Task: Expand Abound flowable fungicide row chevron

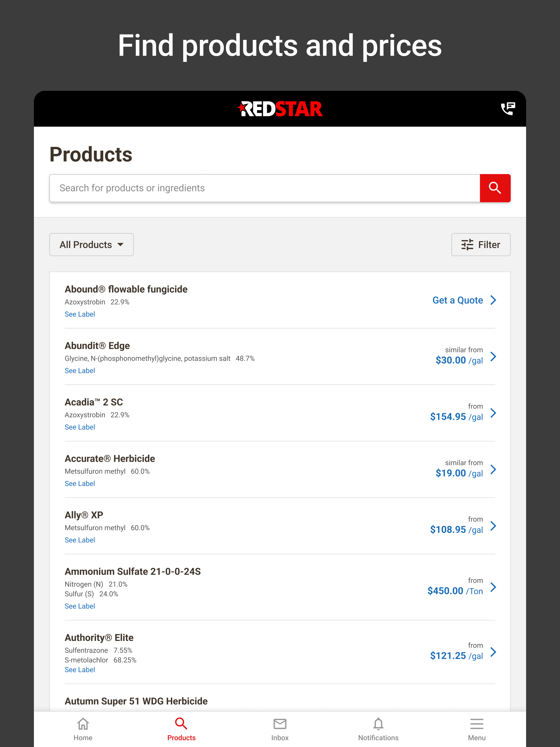Action: click(x=493, y=300)
